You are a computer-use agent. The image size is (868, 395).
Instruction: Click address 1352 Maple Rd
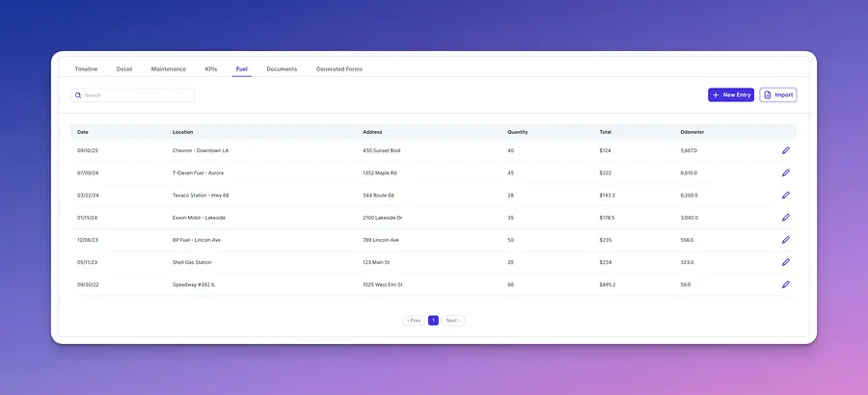(380, 172)
